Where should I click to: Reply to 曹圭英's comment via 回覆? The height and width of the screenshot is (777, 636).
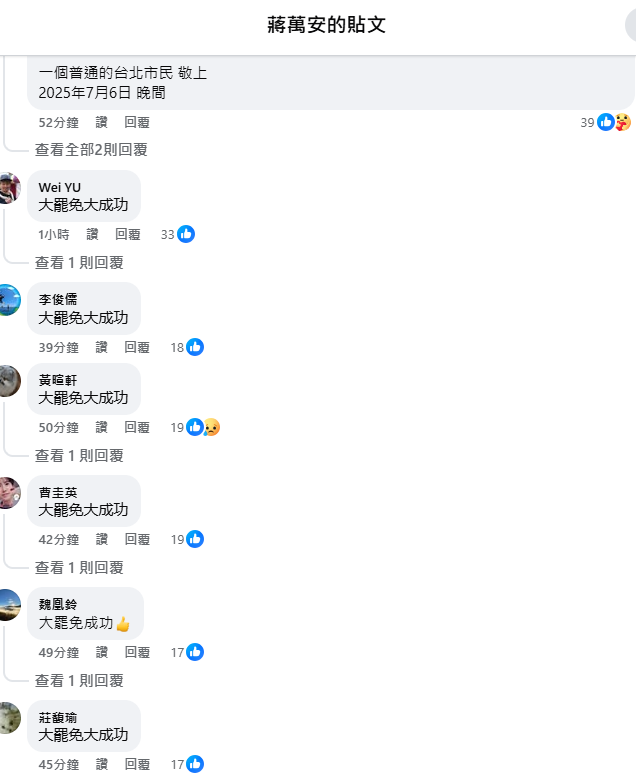click(x=137, y=539)
